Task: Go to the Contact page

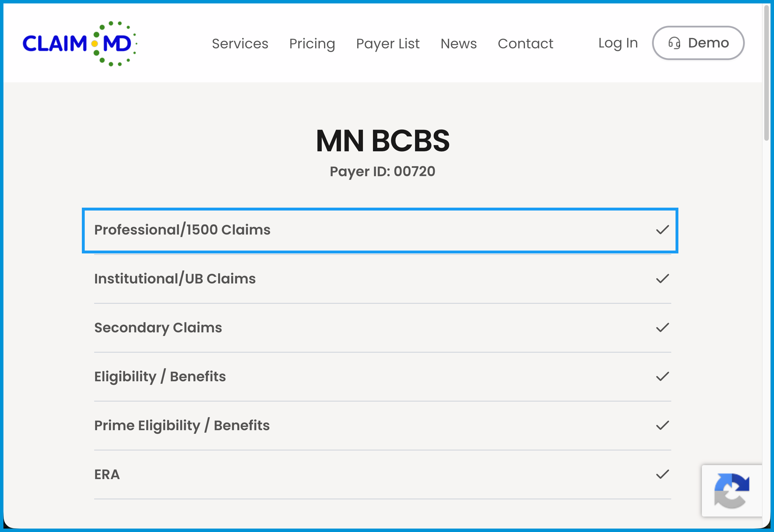Action: point(526,44)
